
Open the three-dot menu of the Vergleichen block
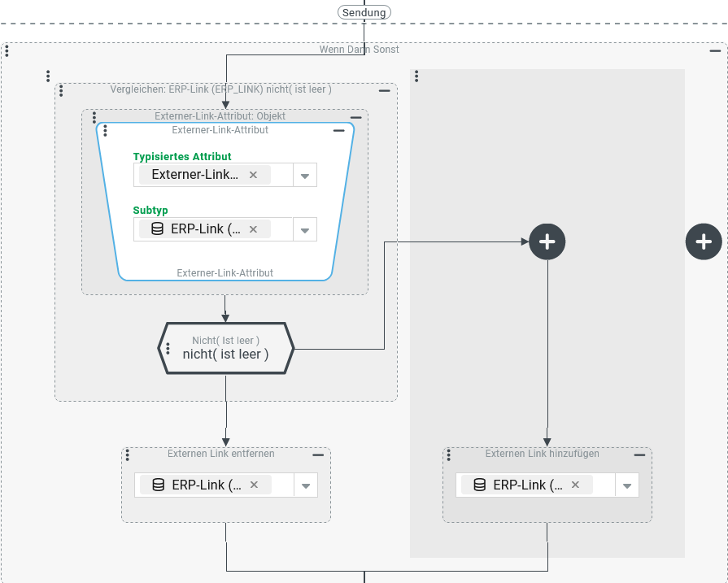click(x=61, y=91)
